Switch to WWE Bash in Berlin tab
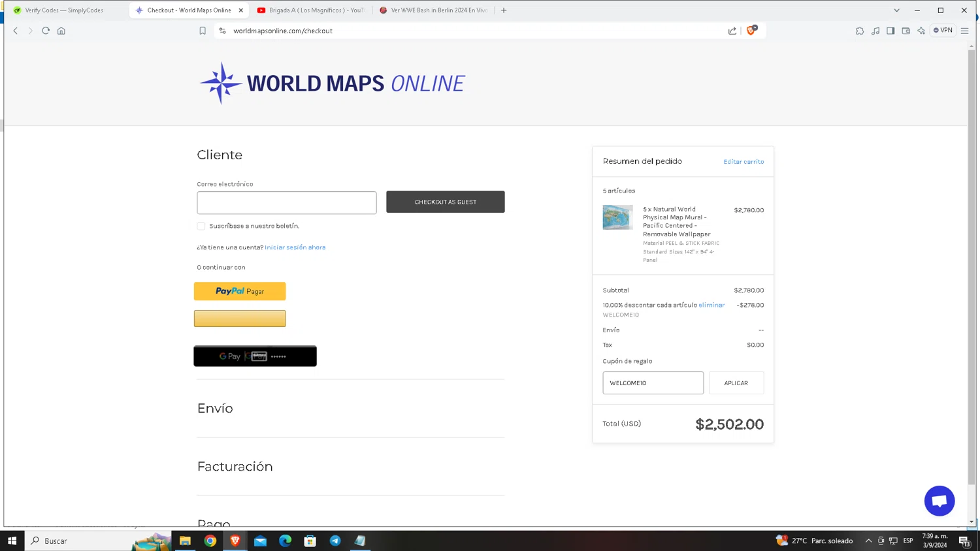Viewport: 980px width, 551px height. [x=434, y=10]
